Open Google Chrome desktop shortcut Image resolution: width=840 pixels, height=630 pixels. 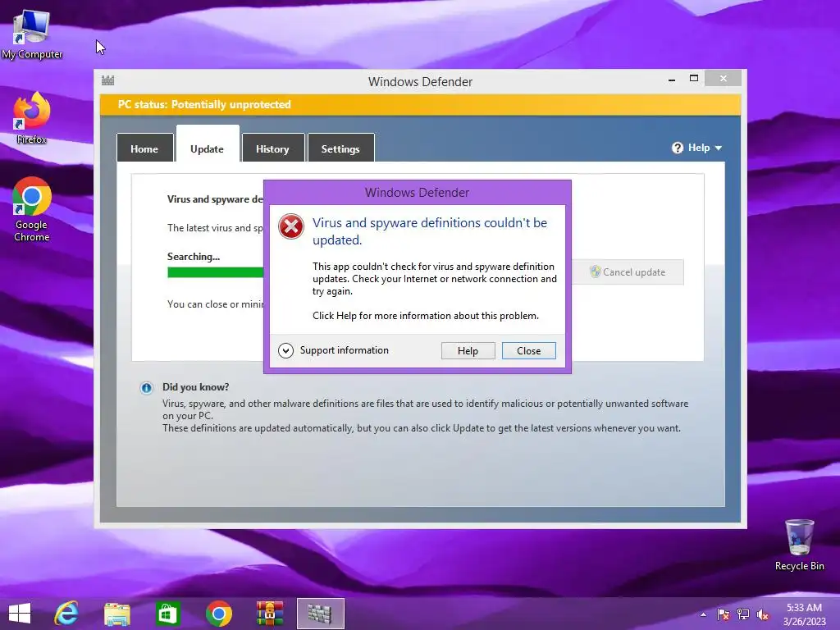click(x=31, y=209)
